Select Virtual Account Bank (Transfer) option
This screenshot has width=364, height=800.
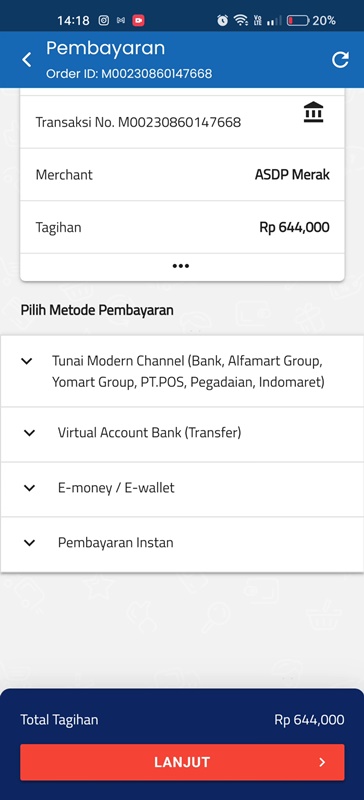[182, 435]
